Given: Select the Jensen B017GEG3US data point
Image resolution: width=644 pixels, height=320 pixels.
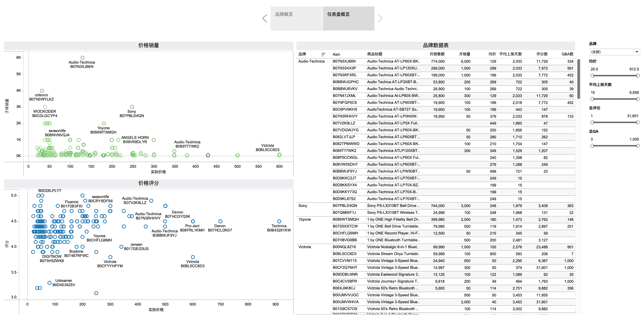Looking at the screenshot, I should pos(121,247).
